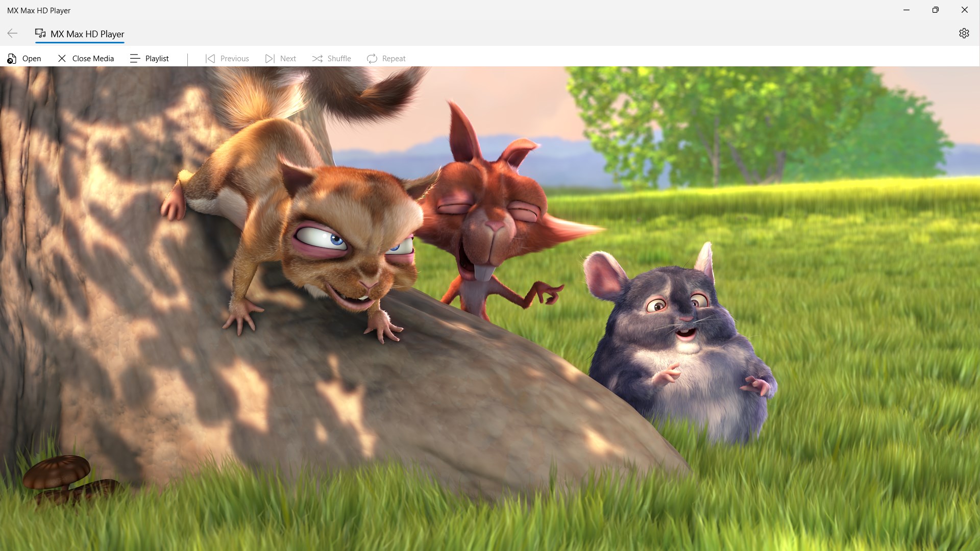Screen dimensions: 980x551
Task: Open the settings gear
Action: (965, 33)
